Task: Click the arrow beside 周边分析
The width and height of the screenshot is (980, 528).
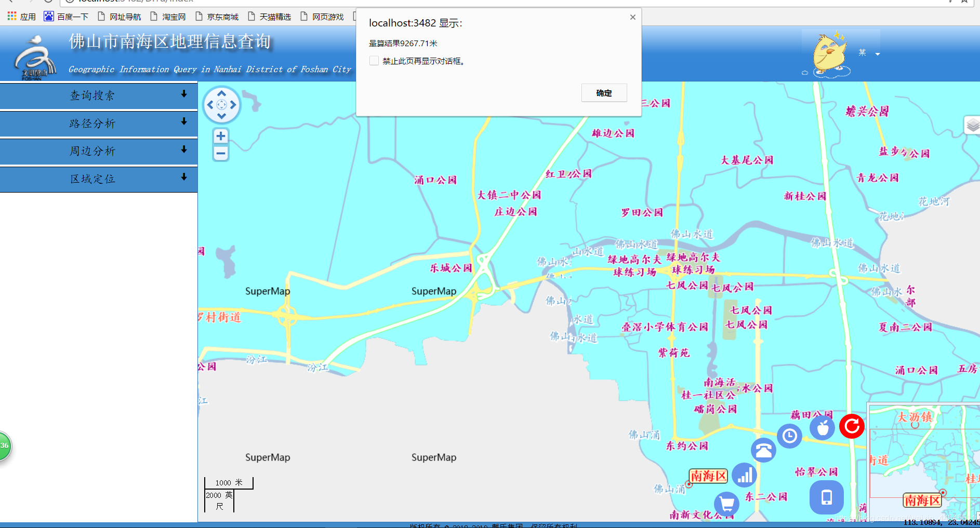Action: coord(184,150)
